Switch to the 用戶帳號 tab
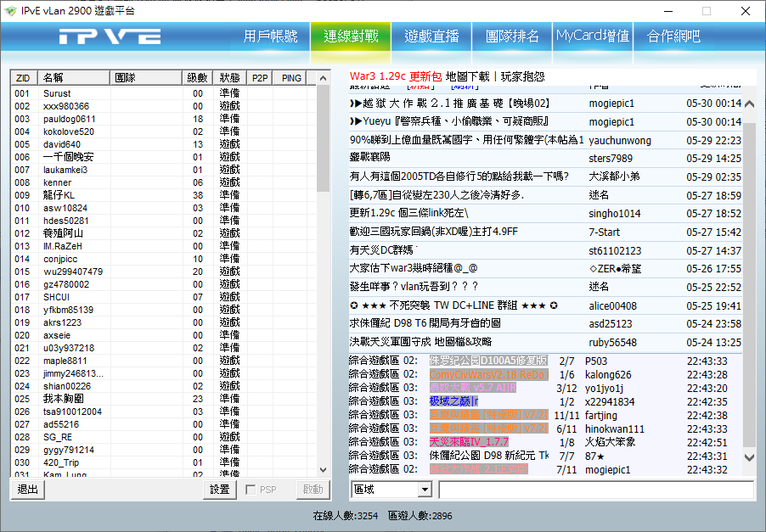 pos(270,36)
